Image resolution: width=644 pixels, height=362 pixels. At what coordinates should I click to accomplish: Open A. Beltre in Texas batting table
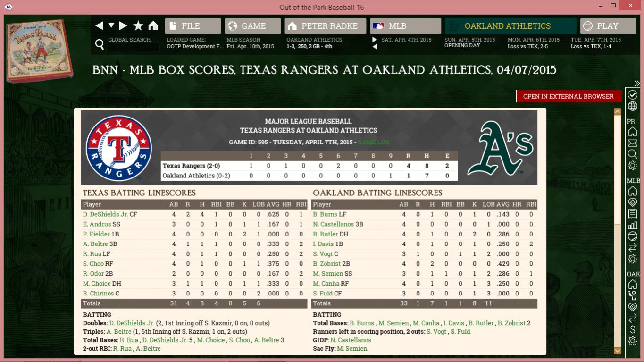click(x=96, y=244)
